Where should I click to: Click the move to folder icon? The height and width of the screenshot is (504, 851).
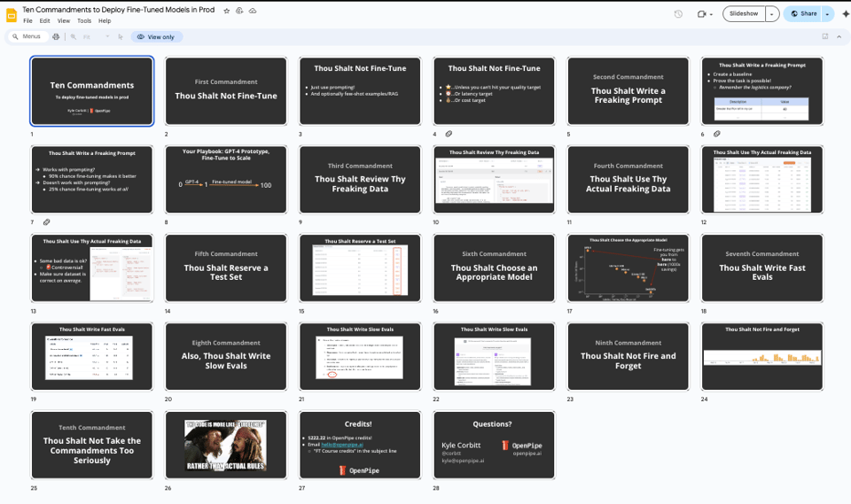click(x=239, y=11)
